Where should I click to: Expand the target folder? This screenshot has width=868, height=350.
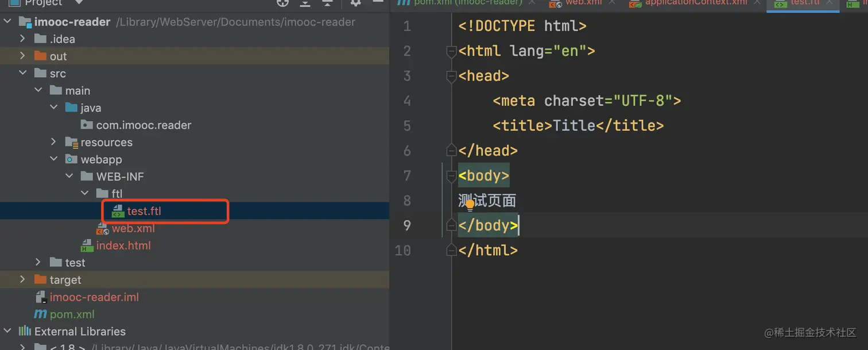coord(23,280)
